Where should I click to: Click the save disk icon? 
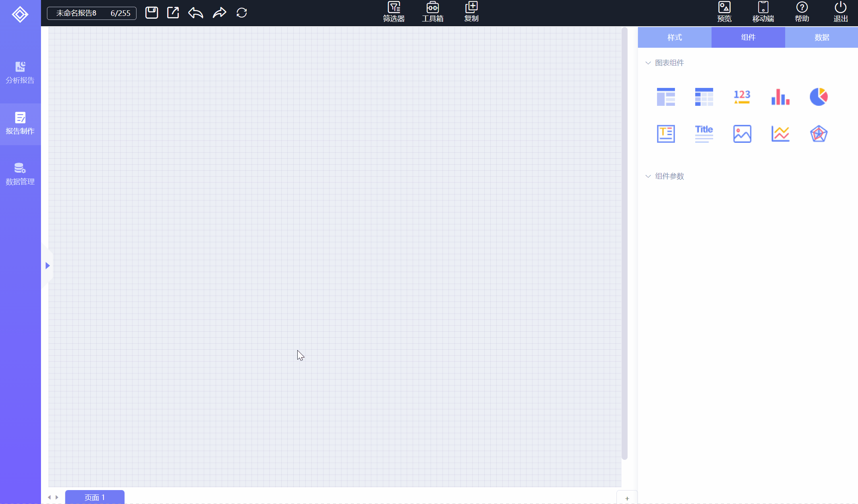point(152,13)
